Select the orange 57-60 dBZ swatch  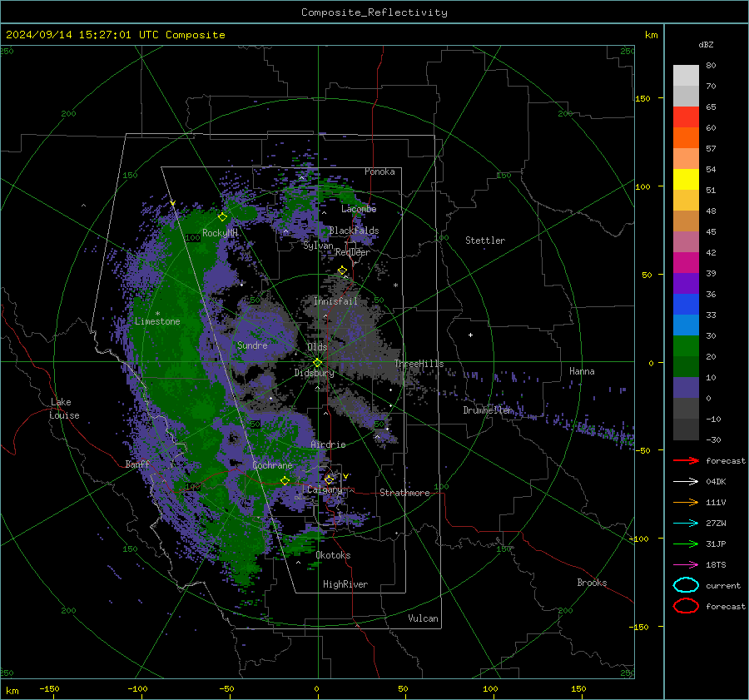pos(686,138)
